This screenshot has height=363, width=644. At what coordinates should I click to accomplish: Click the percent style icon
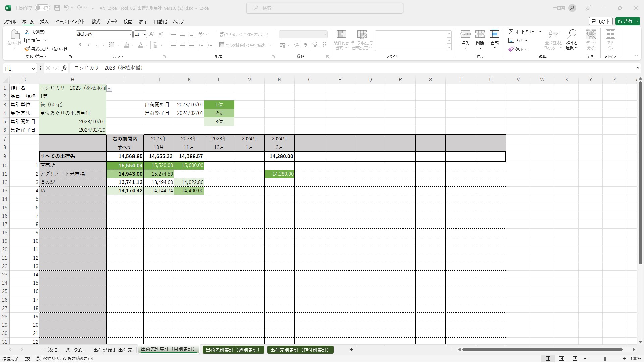[297, 45]
